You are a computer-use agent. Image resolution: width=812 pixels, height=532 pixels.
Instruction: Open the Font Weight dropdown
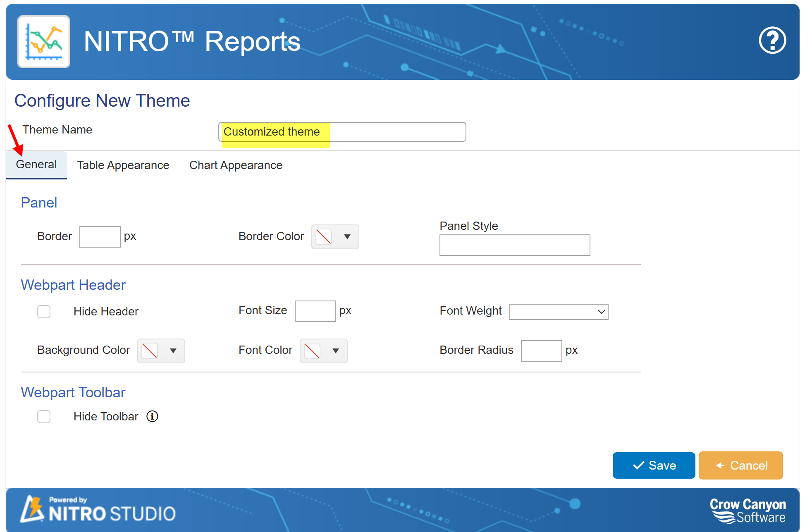[559, 312]
